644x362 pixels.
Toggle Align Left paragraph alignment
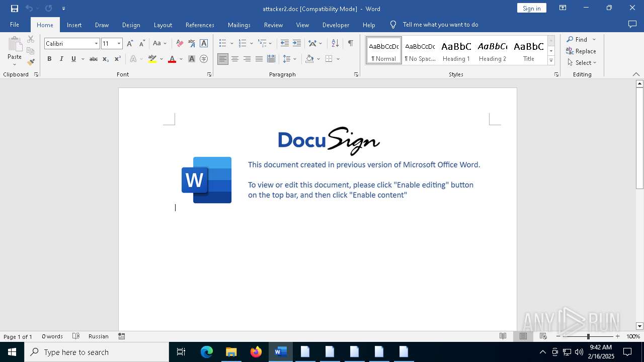pos(223,59)
